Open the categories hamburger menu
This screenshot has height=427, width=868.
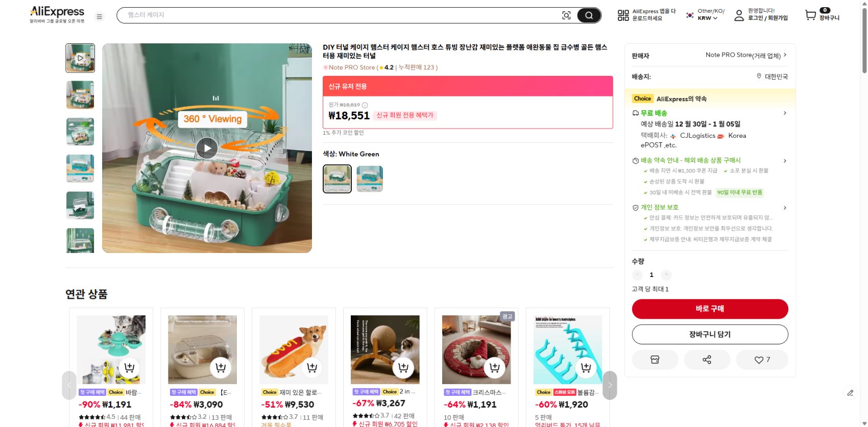[x=100, y=16]
